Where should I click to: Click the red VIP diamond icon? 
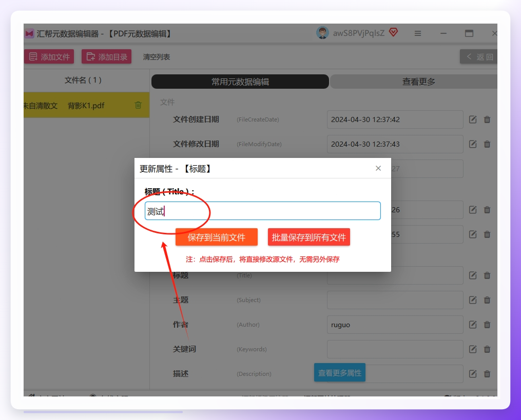click(393, 32)
